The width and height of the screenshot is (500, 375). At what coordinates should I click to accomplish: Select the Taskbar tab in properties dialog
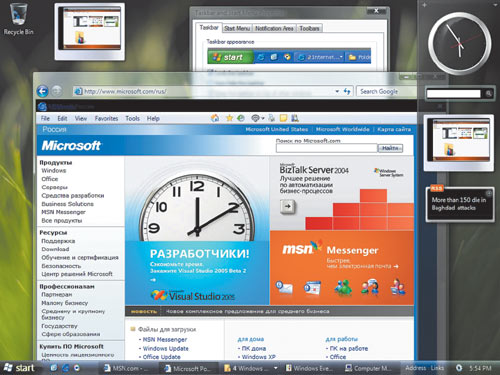[209, 28]
